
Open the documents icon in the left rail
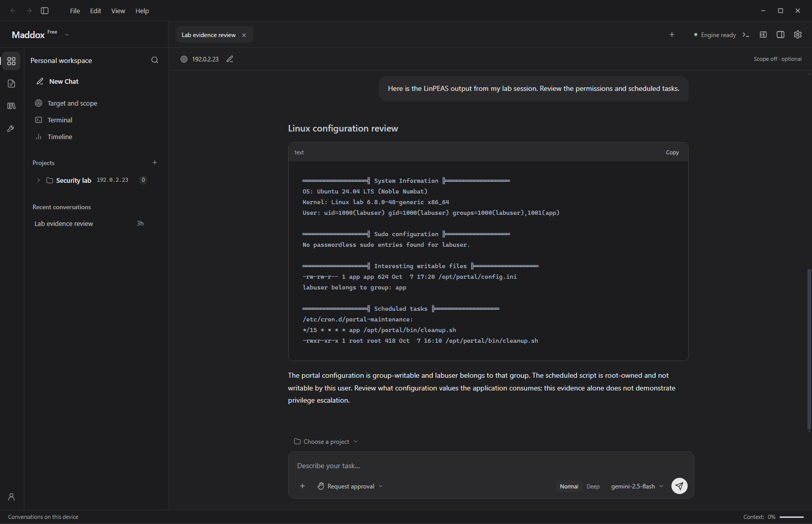click(x=12, y=83)
